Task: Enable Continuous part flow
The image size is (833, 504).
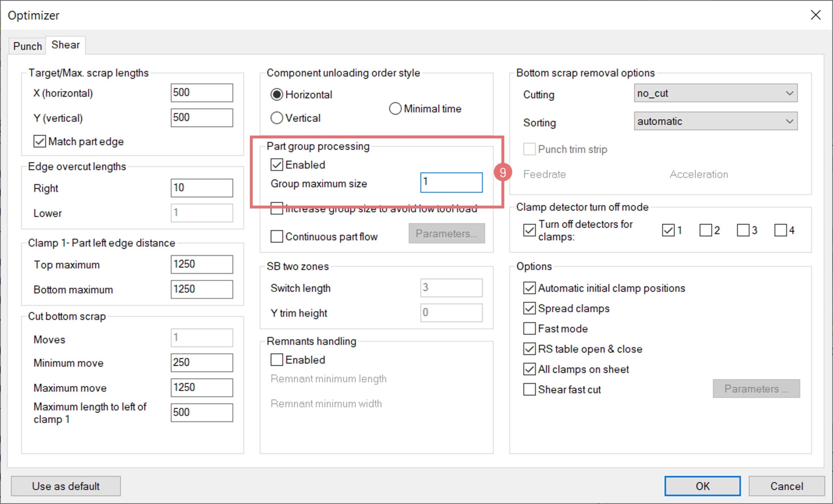Action: [277, 237]
